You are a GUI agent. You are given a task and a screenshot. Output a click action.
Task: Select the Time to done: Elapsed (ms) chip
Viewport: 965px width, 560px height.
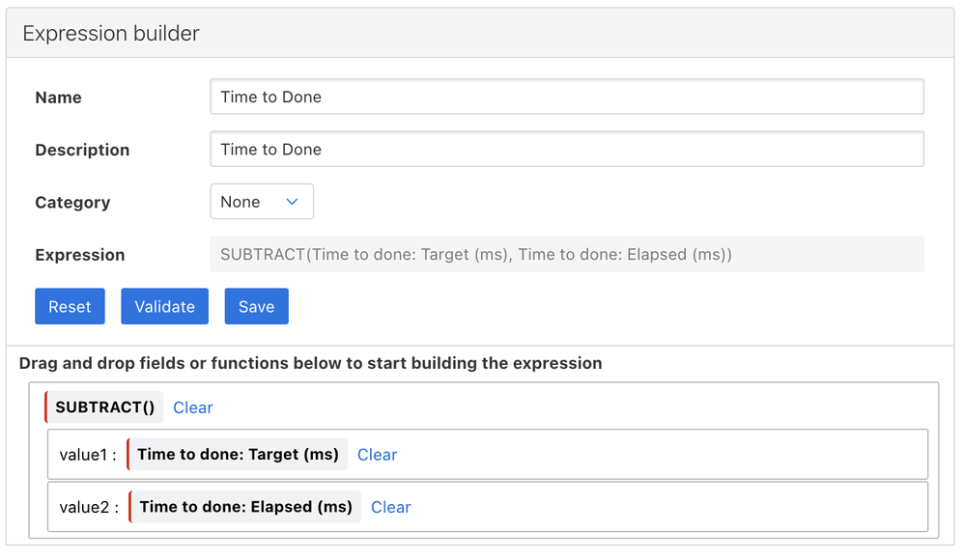(245, 507)
